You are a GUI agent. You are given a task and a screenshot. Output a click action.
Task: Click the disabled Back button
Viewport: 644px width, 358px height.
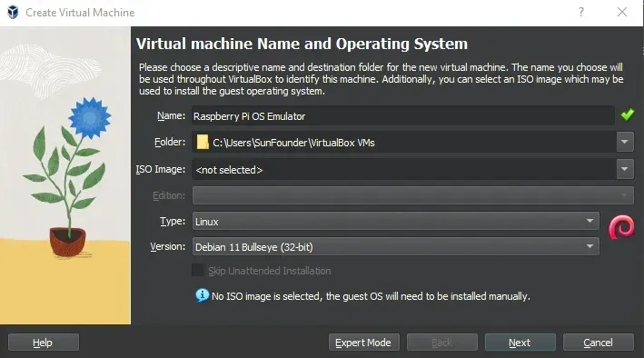(x=442, y=343)
